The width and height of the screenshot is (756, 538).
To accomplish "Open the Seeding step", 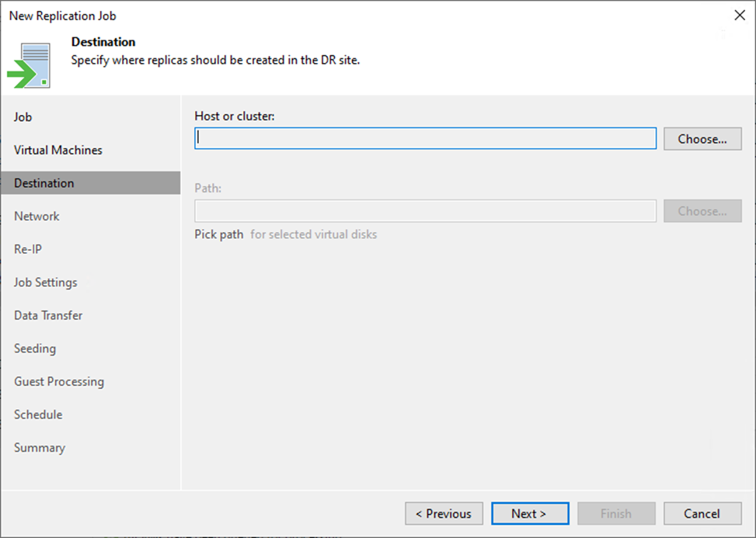I will [x=35, y=349].
